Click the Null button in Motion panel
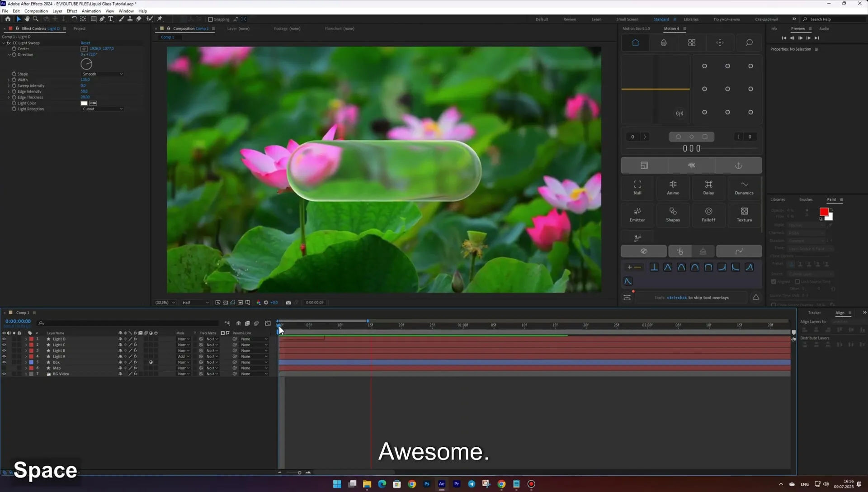The width and height of the screenshot is (868, 492). (637, 188)
